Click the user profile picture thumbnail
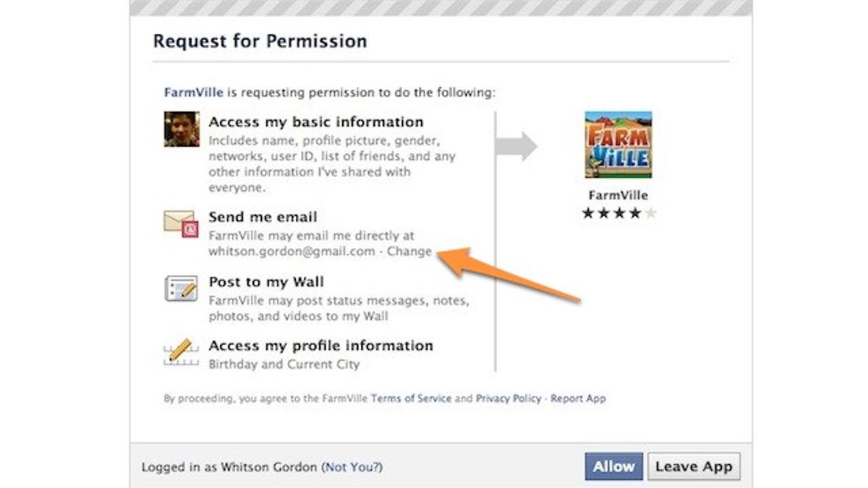Screen dimensions: 868x488 click(x=182, y=129)
